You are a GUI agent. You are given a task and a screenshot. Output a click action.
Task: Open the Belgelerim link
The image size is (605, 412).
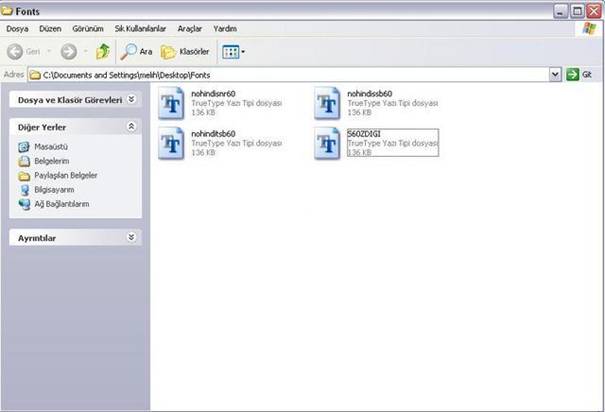click(x=51, y=161)
